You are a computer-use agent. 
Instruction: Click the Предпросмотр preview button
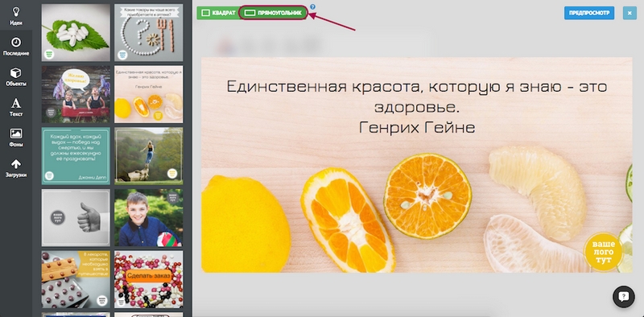pos(589,13)
